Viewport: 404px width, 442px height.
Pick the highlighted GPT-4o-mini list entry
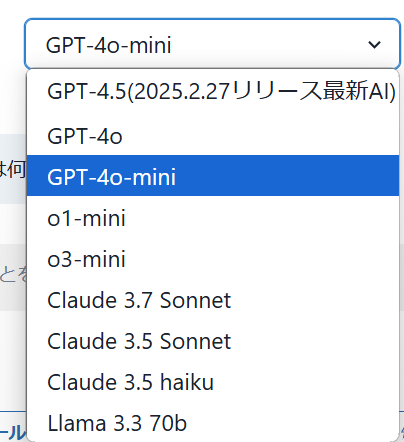pos(213,176)
